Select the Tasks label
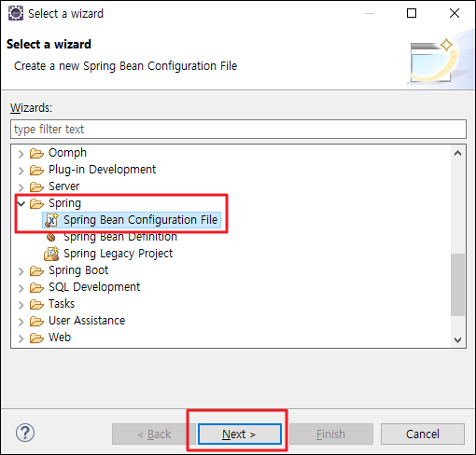Image resolution: width=476 pixels, height=455 pixels. click(x=62, y=304)
